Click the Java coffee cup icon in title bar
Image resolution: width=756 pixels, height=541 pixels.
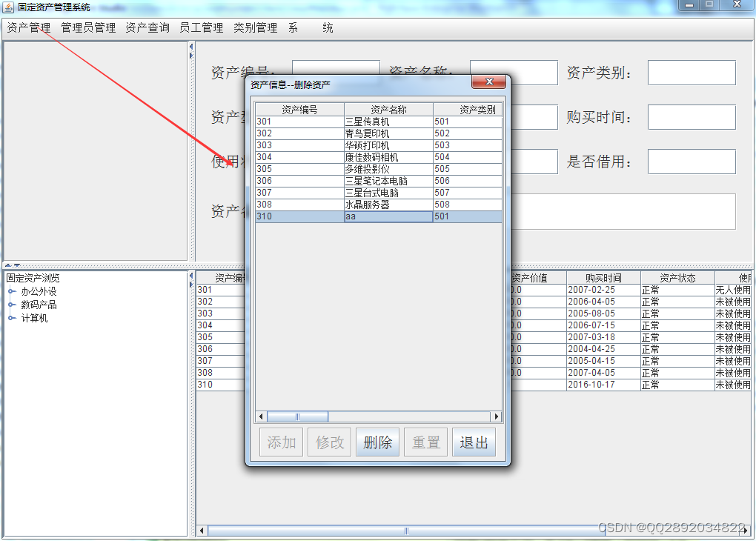7,7
